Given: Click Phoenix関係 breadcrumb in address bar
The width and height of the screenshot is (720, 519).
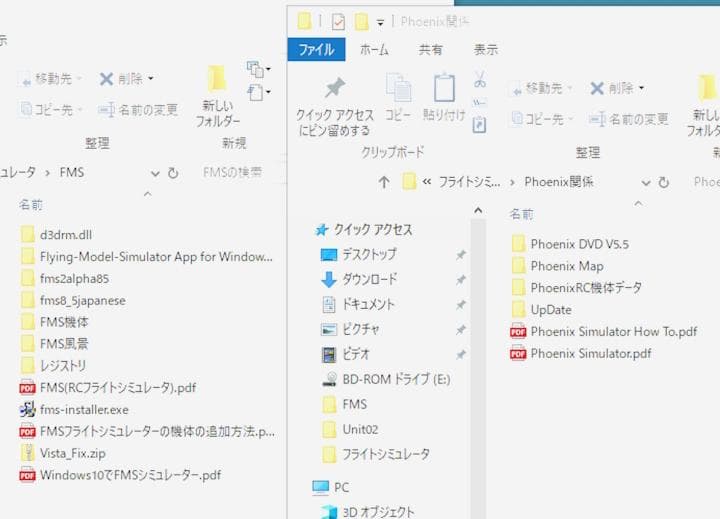Looking at the screenshot, I should [x=559, y=182].
